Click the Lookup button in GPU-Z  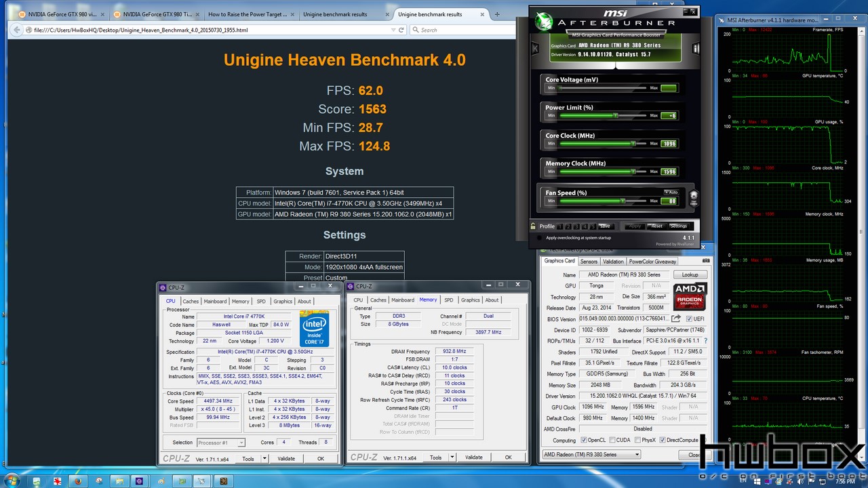pos(690,274)
